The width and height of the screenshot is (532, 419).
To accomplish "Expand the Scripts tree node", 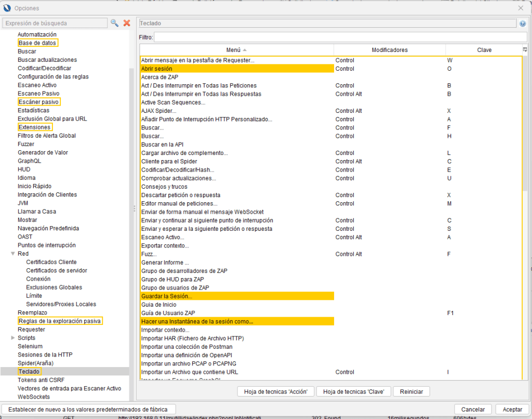I will point(13,338).
